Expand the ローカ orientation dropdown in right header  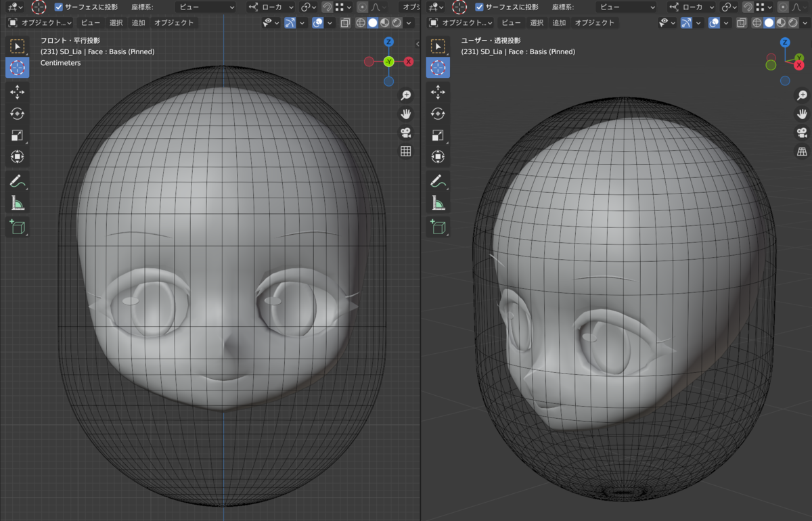tap(691, 7)
